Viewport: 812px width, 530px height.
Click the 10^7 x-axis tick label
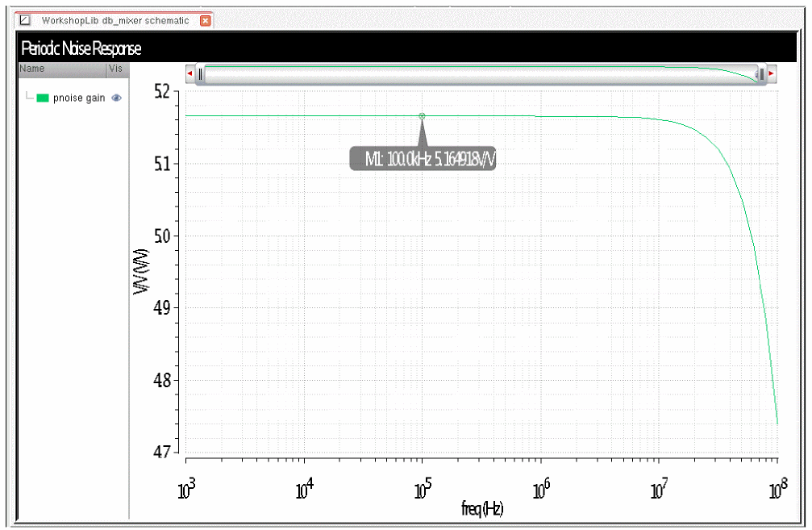point(660,488)
